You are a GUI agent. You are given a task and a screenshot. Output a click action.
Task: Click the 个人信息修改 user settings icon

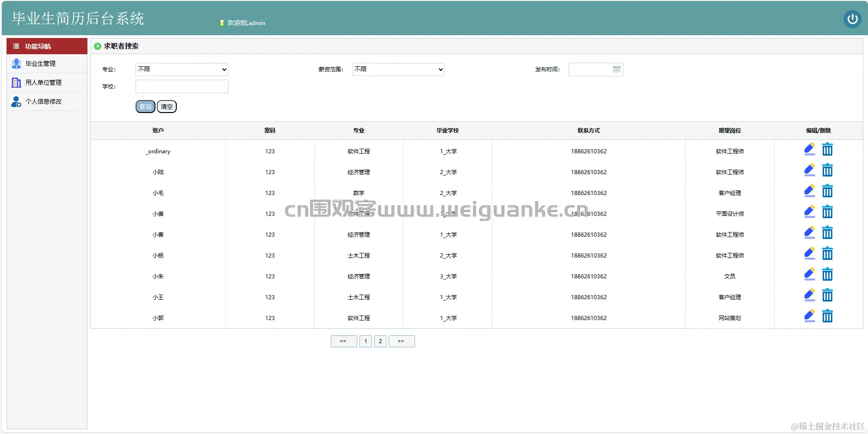coord(16,101)
